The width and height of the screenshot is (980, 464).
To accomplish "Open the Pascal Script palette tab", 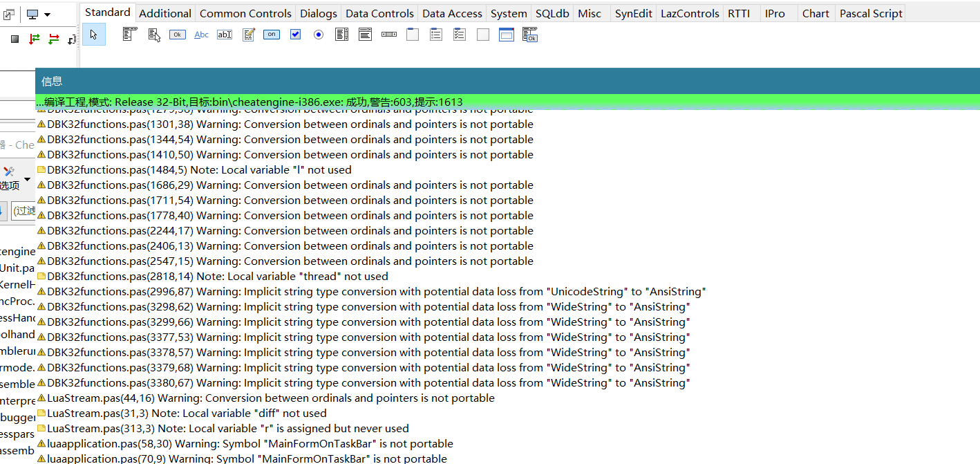I will tap(871, 13).
